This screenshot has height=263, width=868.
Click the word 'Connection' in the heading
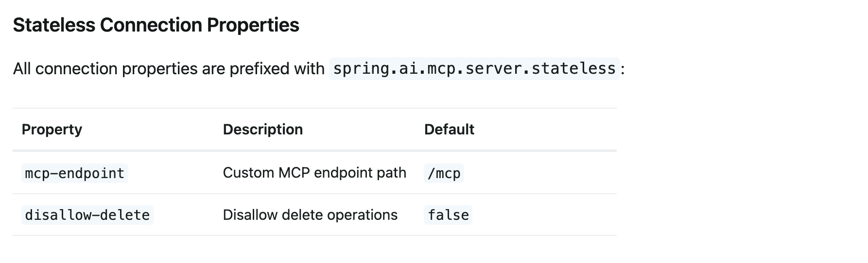(151, 25)
